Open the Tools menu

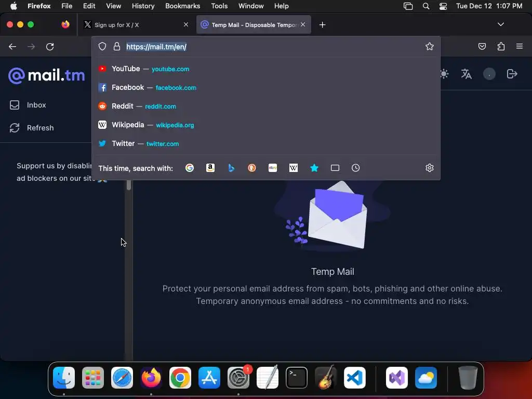point(219,6)
